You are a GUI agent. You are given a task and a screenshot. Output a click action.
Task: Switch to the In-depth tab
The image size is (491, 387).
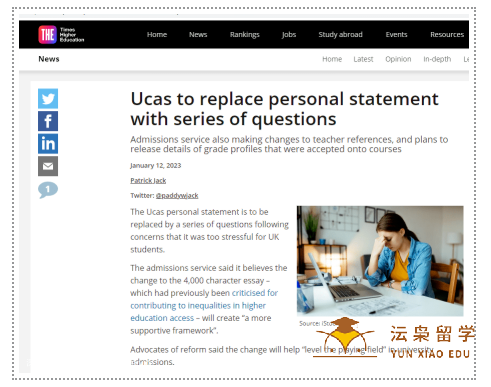[437, 59]
